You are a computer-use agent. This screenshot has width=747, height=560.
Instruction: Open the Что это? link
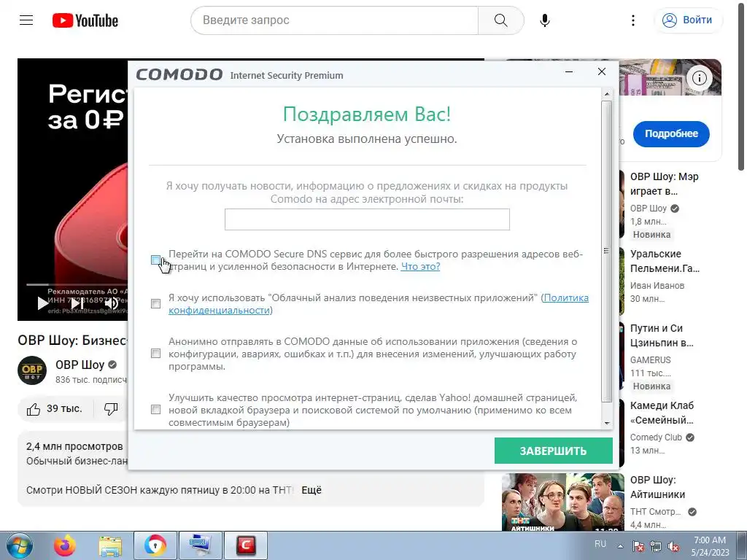(x=420, y=266)
